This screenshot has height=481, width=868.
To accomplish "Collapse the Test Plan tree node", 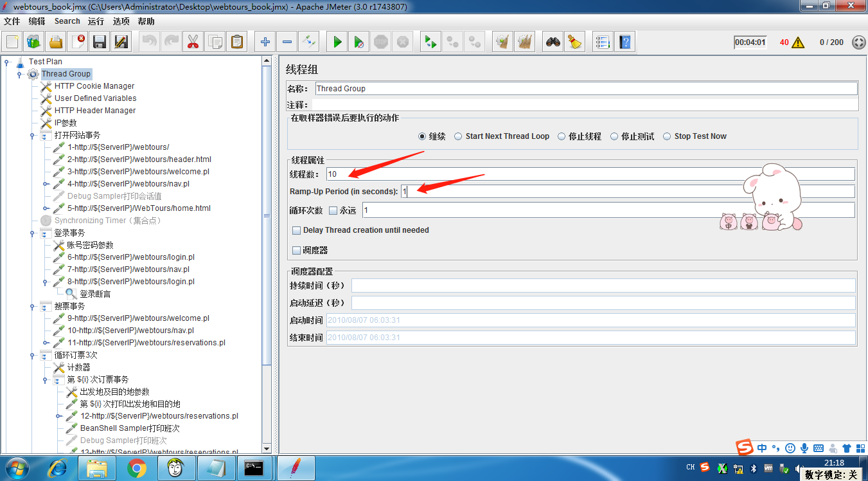I will click(x=6, y=62).
